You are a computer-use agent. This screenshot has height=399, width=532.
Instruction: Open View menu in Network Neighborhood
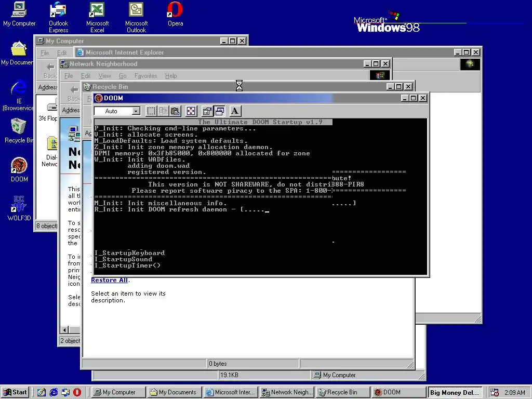tap(104, 76)
